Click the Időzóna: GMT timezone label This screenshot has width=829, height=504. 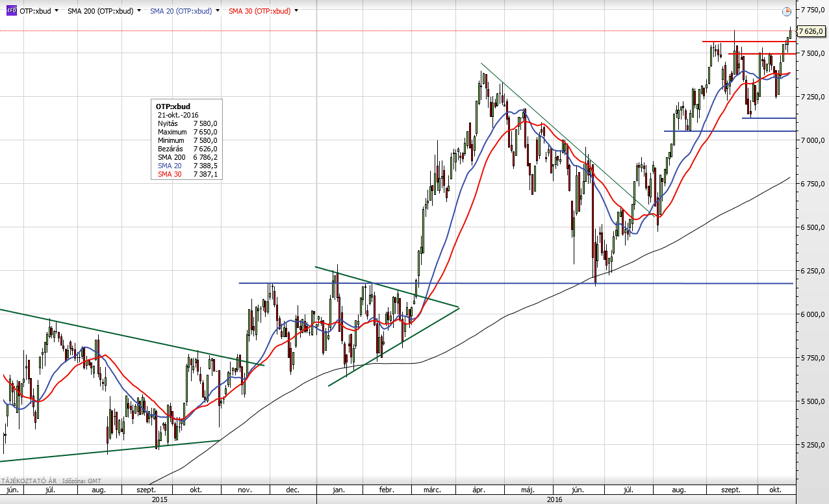81,481
